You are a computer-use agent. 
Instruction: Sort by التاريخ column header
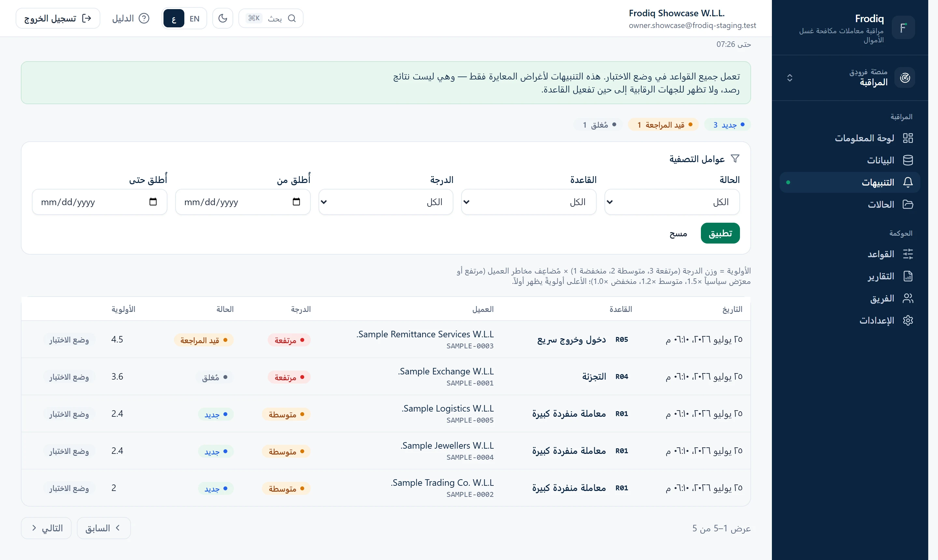(732, 309)
